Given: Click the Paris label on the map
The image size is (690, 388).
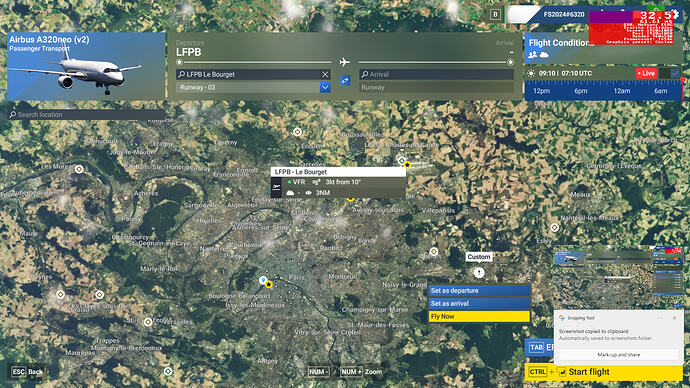Looking at the screenshot, I should pos(296,277).
